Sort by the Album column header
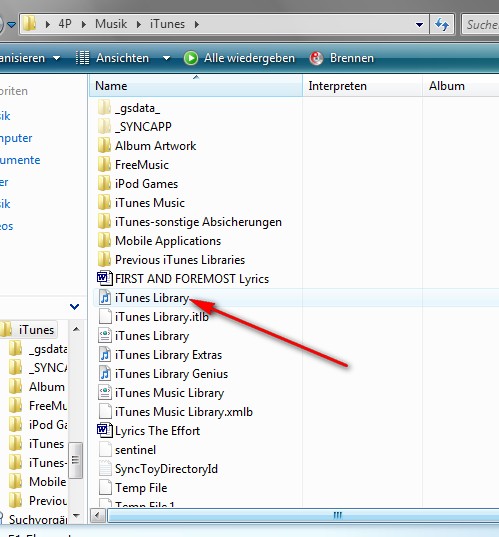The image size is (499, 537). click(x=461, y=86)
